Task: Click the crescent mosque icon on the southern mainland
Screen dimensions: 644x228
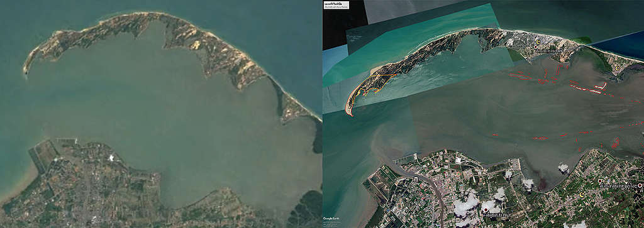Action: (582, 194)
